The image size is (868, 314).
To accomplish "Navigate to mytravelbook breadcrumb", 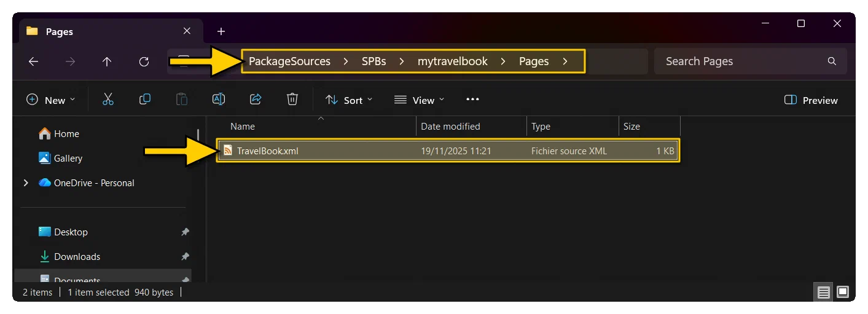I will point(453,61).
